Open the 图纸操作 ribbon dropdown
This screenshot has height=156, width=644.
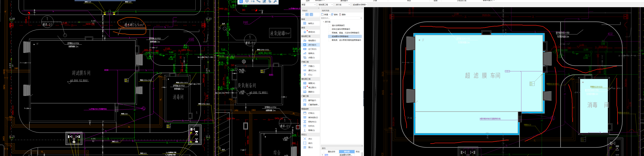click(x=320, y=1)
